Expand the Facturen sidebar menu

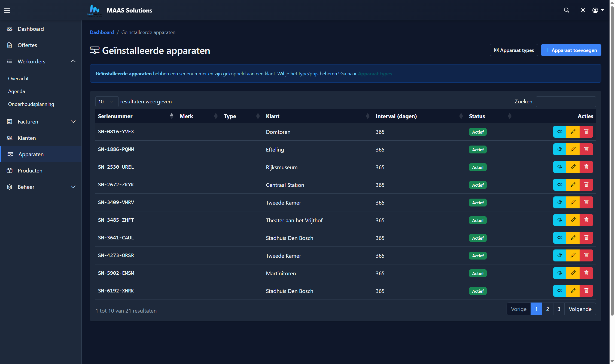(73, 122)
